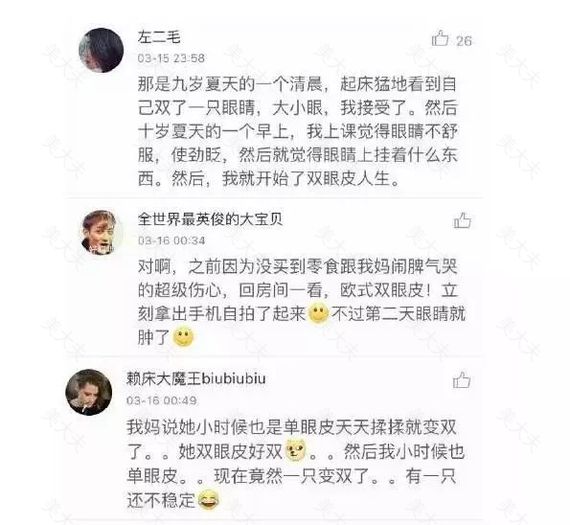Viewport: 570px width, 525px height.
Task: Click the like count 26
Action: coord(464,41)
